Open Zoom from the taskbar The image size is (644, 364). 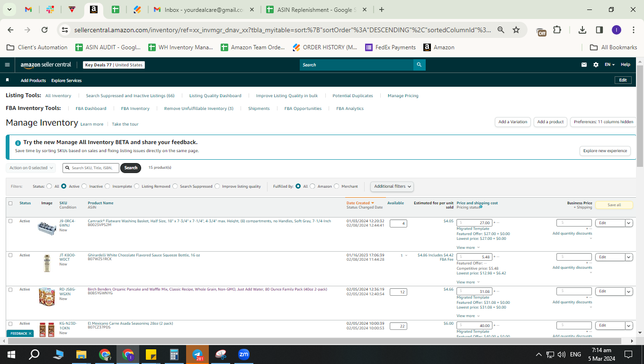[x=244, y=355]
